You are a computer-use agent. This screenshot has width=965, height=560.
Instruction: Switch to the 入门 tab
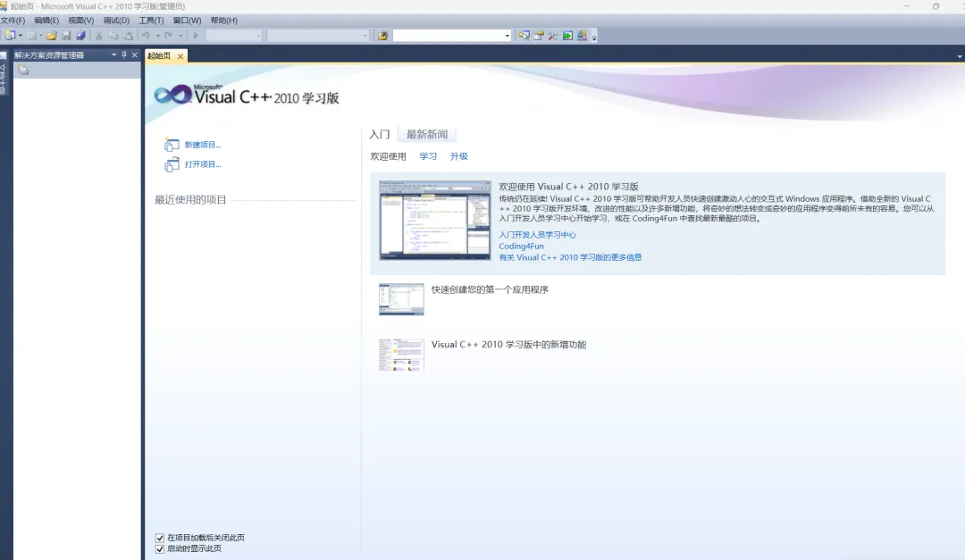click(x=380, y=134)
